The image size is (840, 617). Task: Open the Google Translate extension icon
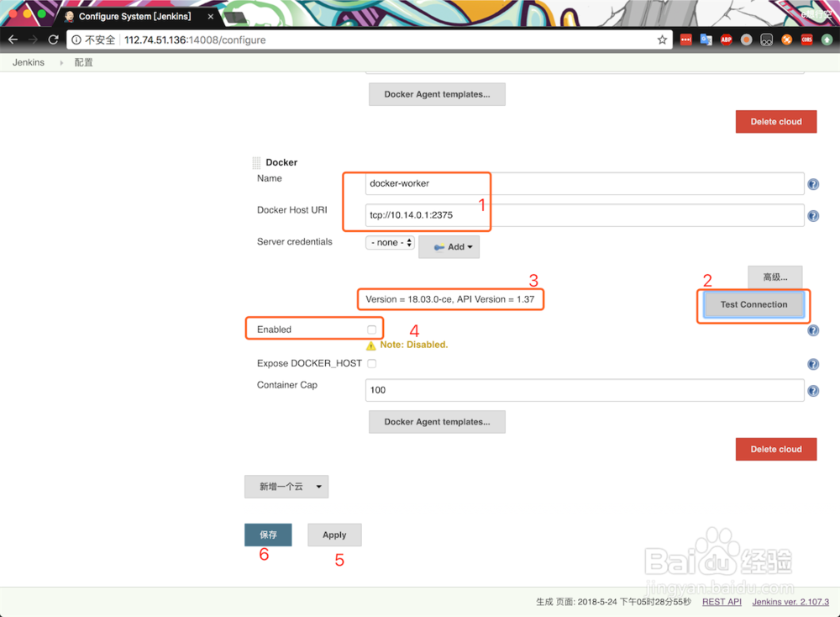point(706,40)
